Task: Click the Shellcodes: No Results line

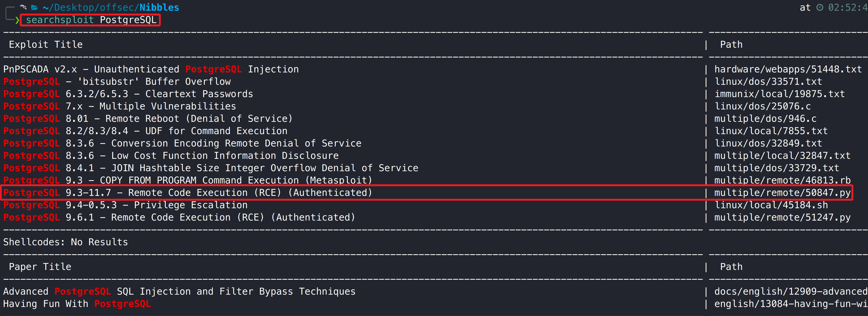Action: coord(66,242)
